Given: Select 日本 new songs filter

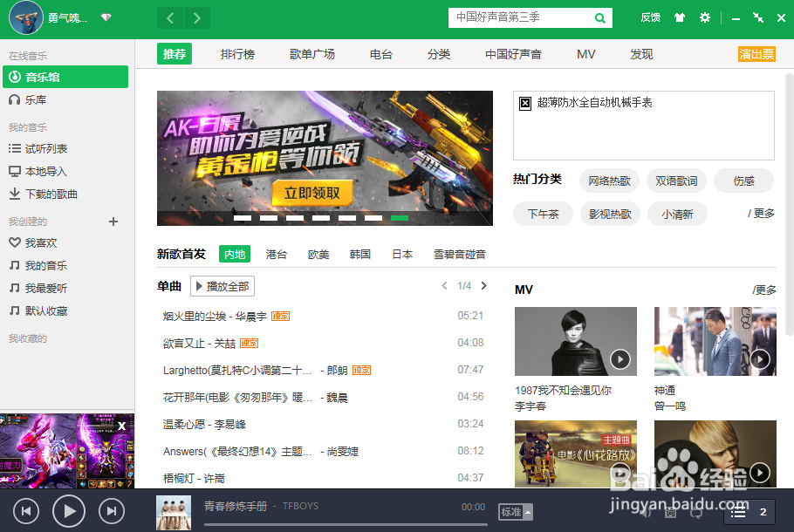Looking at the screenshot, I should click(402, 254).
